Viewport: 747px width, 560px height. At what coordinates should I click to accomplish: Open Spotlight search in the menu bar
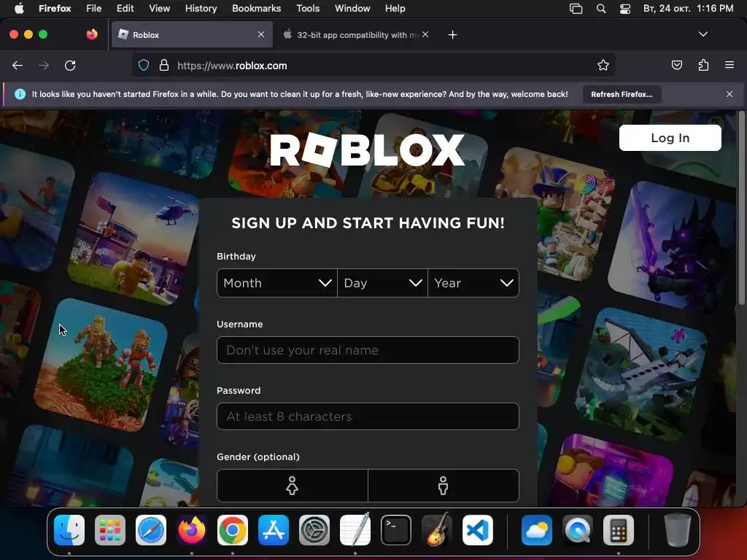click(x=601, y=9)
